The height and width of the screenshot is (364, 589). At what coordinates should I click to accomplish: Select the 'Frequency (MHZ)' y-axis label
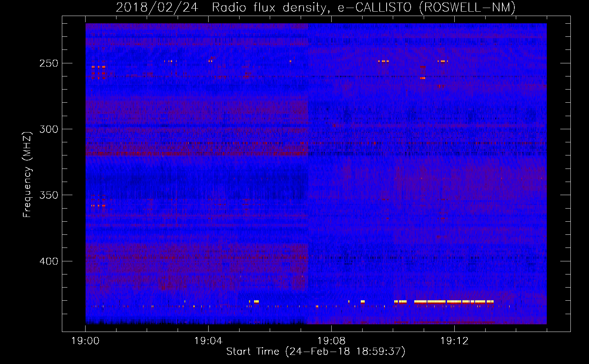click(27, 175)
